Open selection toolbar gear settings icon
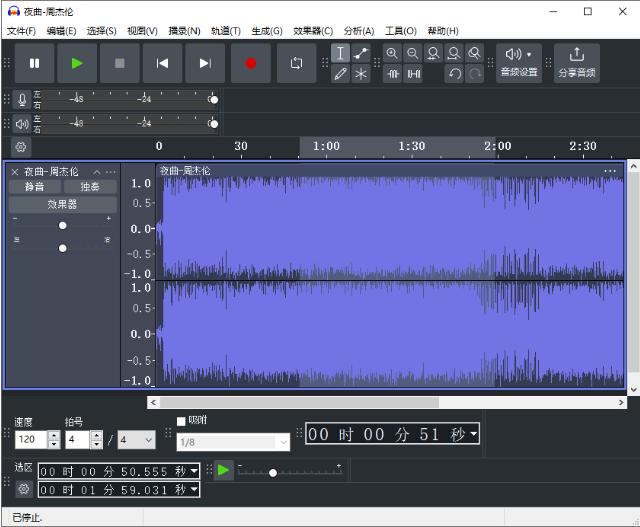Screen dimensions: 640x527 click(24, 489)
